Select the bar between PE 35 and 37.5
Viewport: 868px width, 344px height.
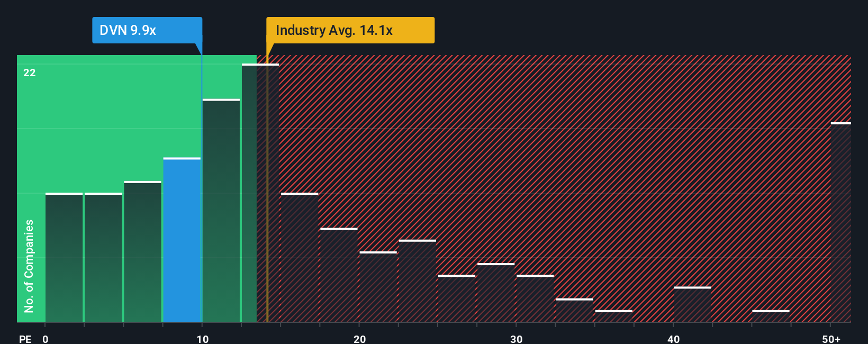[613, 316]
